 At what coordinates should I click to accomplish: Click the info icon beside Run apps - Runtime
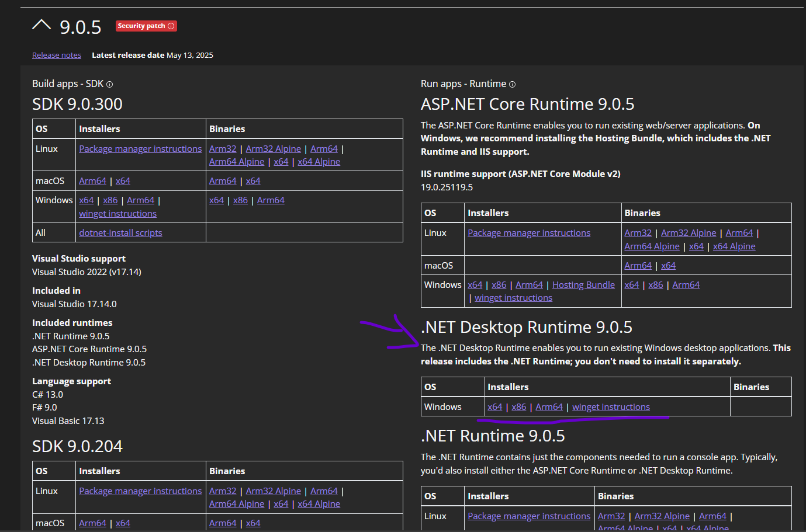513,84
